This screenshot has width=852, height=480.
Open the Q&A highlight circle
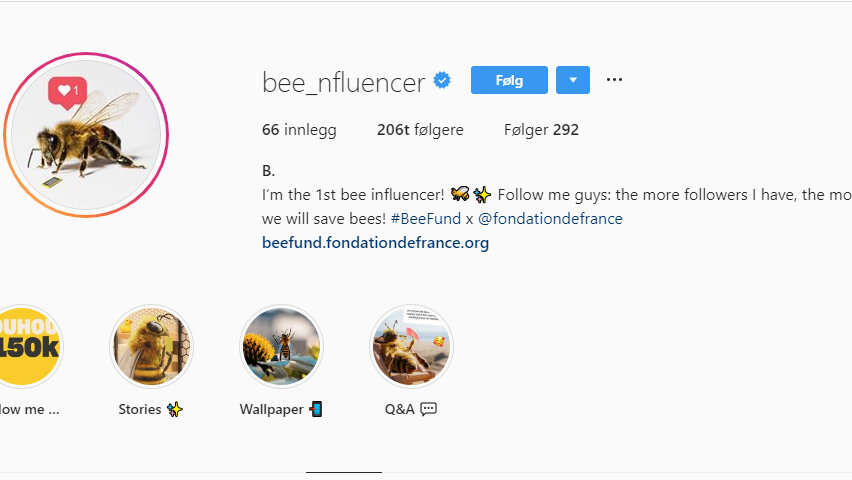tap(411, 346)
